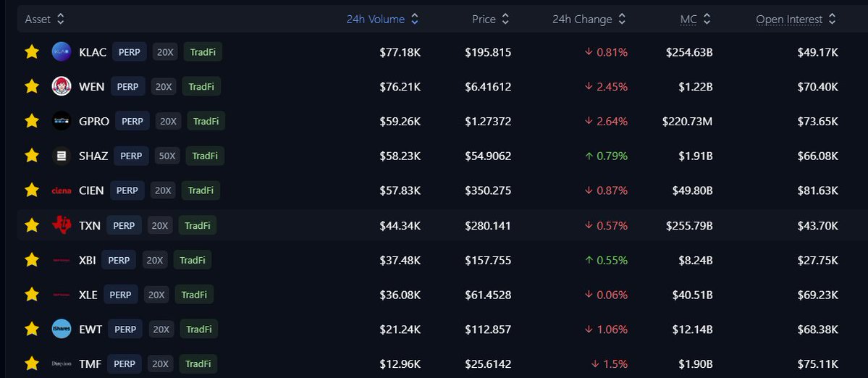Sort by Open Interest column header
868x378 pixels.
(796, 20)
